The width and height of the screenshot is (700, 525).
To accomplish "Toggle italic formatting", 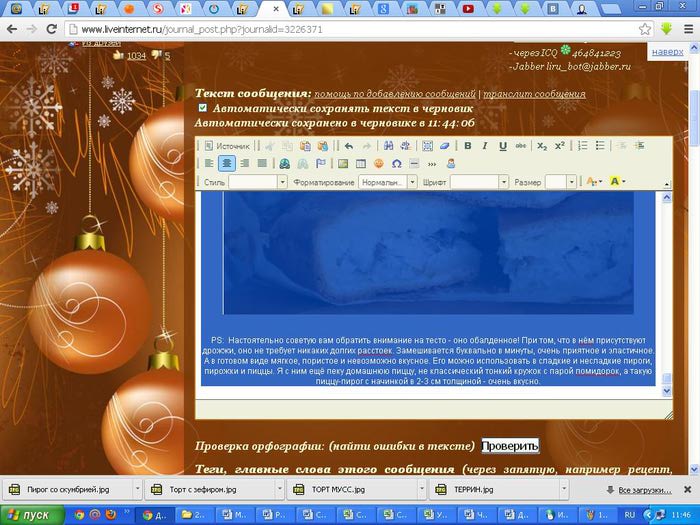I will [485, 146].
